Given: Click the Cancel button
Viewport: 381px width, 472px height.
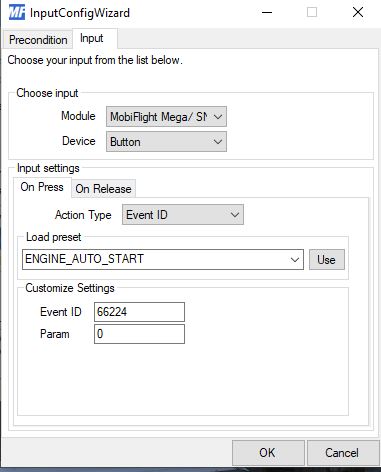Looking at the screenshot, I should pyautogui.click(x=342, y=453).
